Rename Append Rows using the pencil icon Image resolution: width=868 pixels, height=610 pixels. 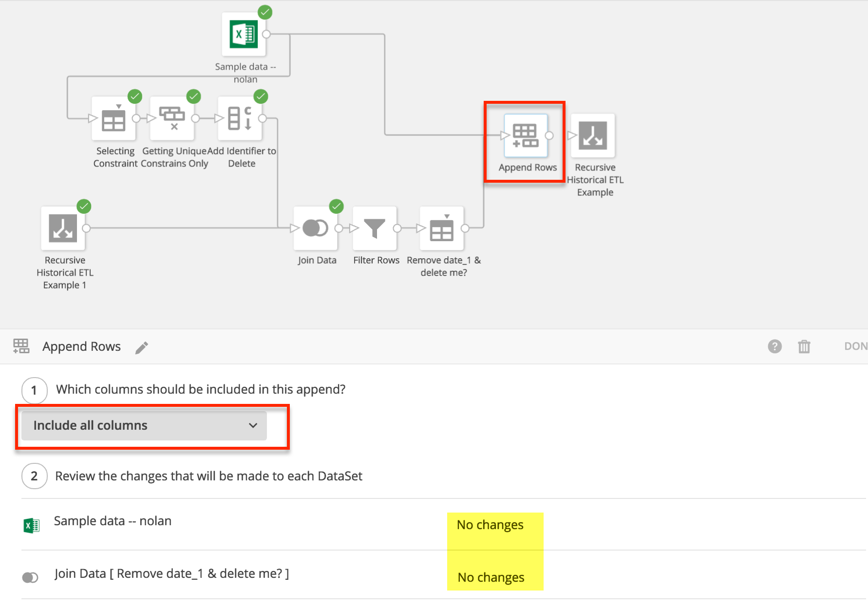142,347
